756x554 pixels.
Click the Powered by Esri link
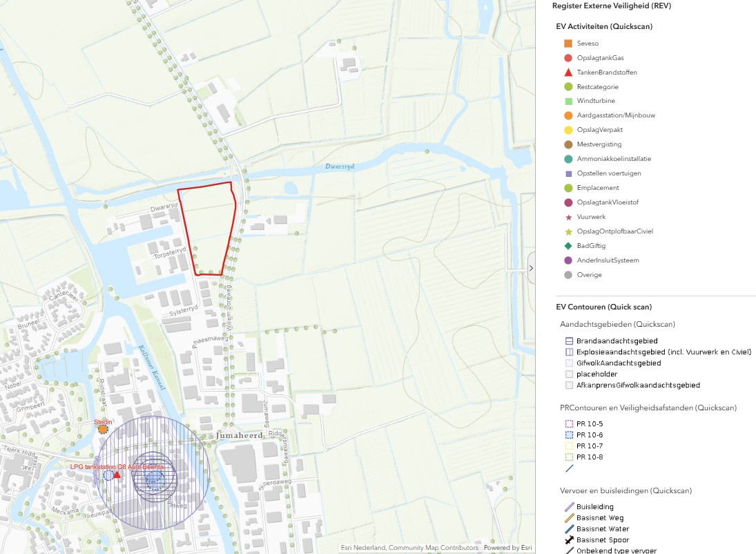pos(507,548)
